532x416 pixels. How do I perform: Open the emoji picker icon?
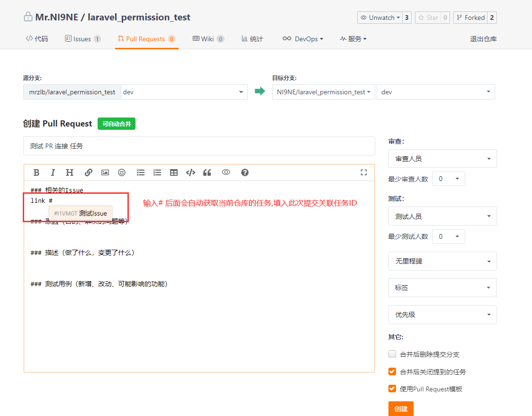tap(122, 172)
